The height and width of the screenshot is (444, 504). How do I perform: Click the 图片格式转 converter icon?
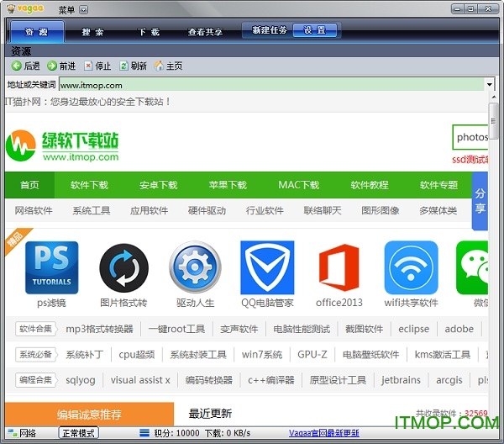coord(123,267)
